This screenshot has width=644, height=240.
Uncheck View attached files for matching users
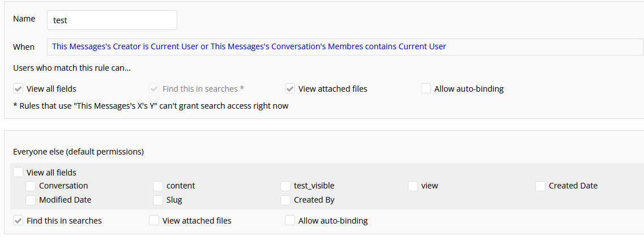coord(290,89)
